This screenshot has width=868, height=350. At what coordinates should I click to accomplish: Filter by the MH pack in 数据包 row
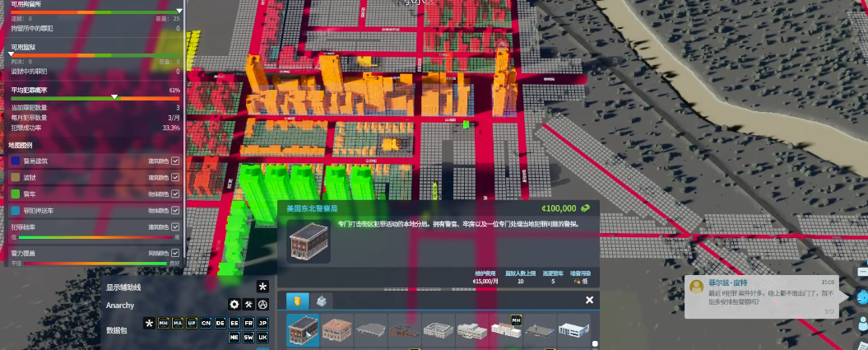(163, 324)
